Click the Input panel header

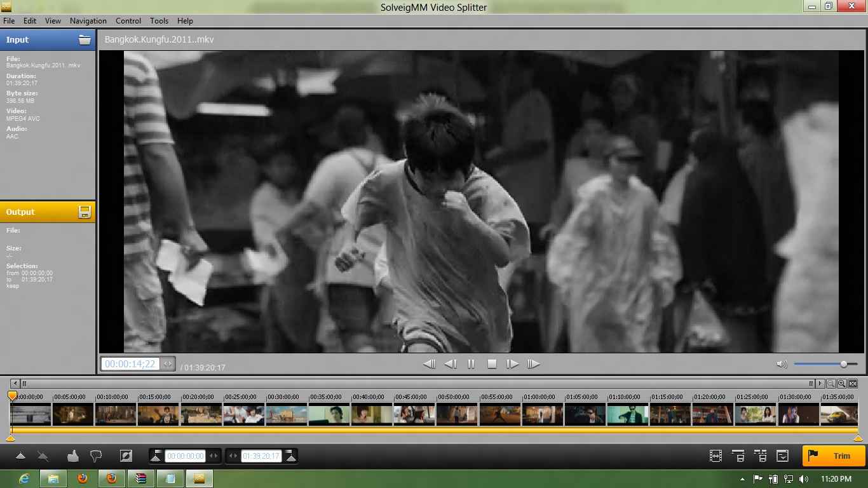(48, 39)
